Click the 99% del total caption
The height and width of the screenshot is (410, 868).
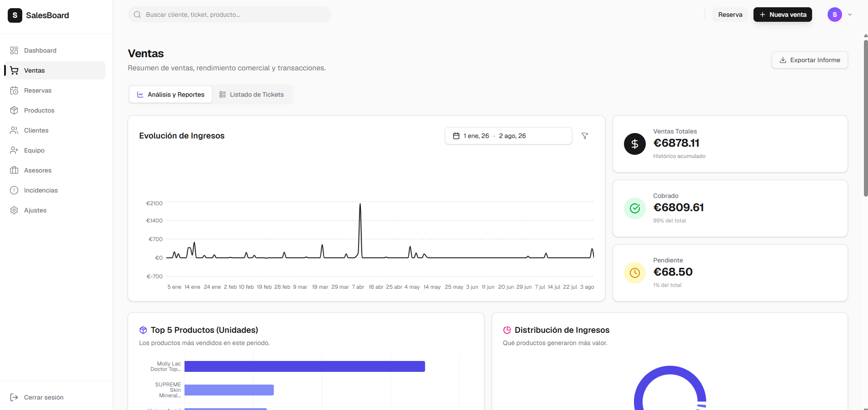pyautogui.click(x=669, y=221)
